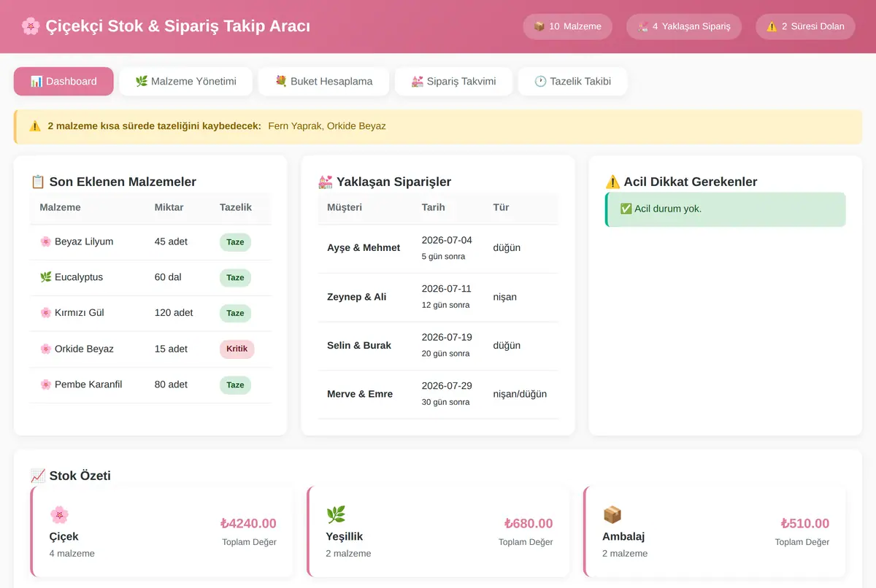Click the Kritik badge for Orkide Beyaz
Screen dimensions: 876x588
237,349
